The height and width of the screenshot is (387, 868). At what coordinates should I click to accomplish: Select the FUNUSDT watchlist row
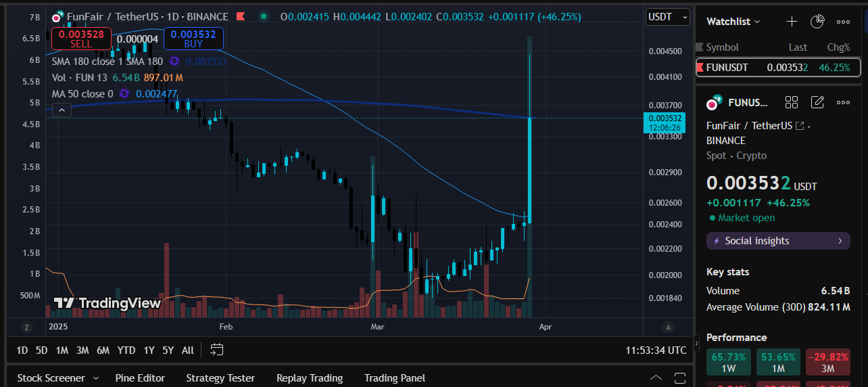(x=778, y=68)
